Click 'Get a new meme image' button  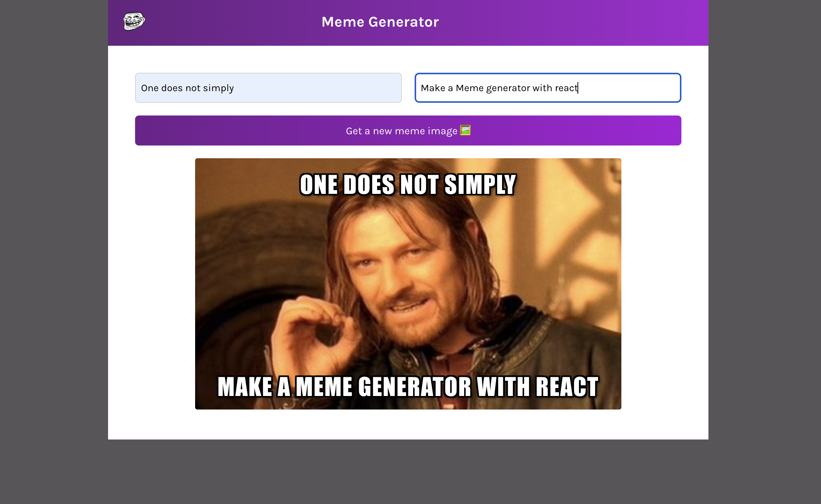408,130
